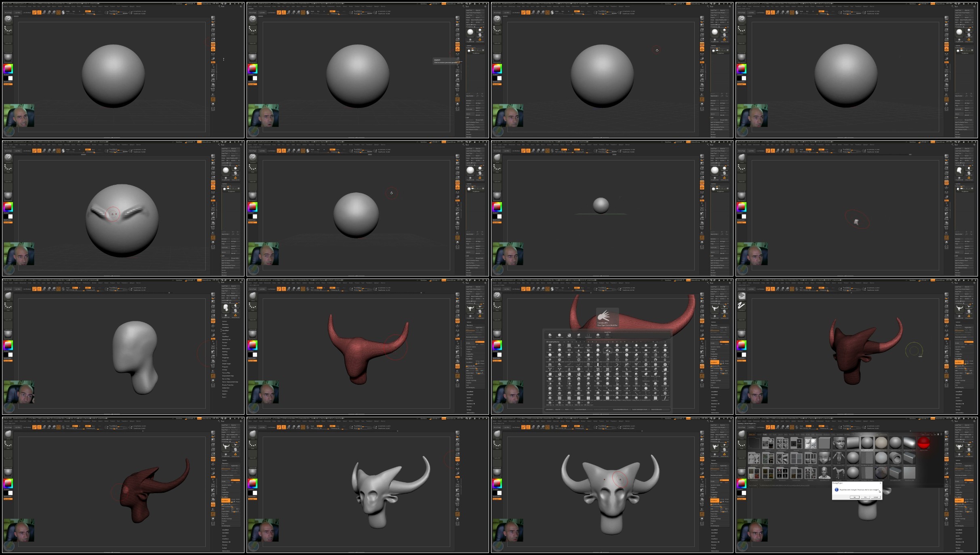Toggle Edit mode button in first frame toolbar
Screen dimensions: 980x555
[x=34, y=13]
